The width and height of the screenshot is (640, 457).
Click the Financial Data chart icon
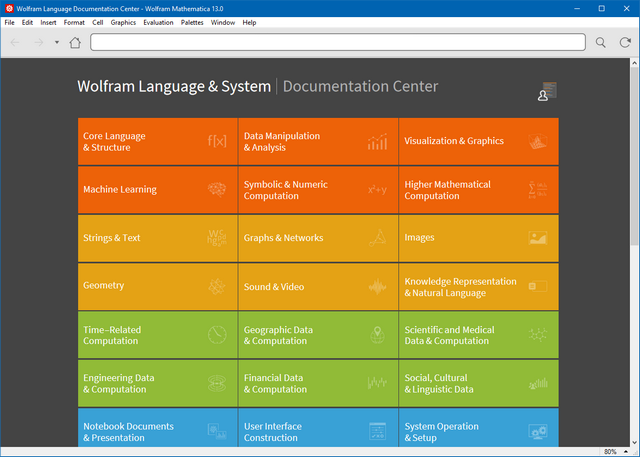click(377, 383)
